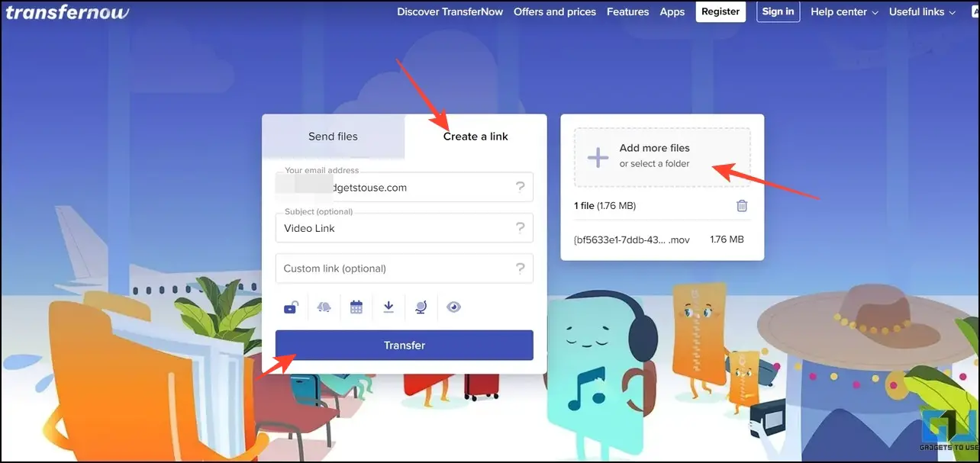Switch to the Send files tab

[333, 137]
